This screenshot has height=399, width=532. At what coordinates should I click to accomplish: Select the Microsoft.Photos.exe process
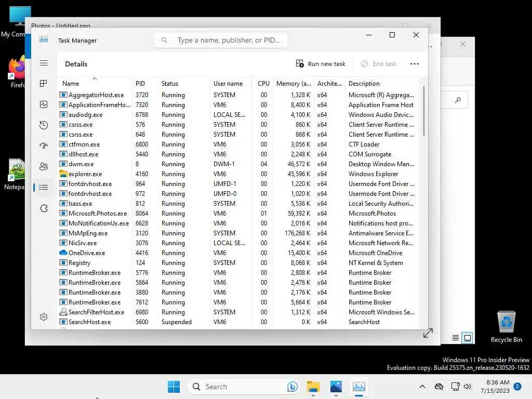pyautogui.click(x=237, y=214)
